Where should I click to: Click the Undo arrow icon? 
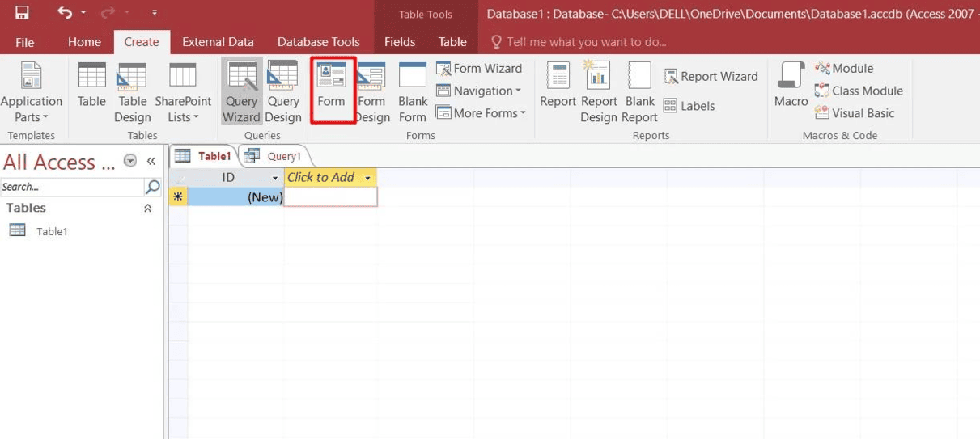click(x=65, y=13)
